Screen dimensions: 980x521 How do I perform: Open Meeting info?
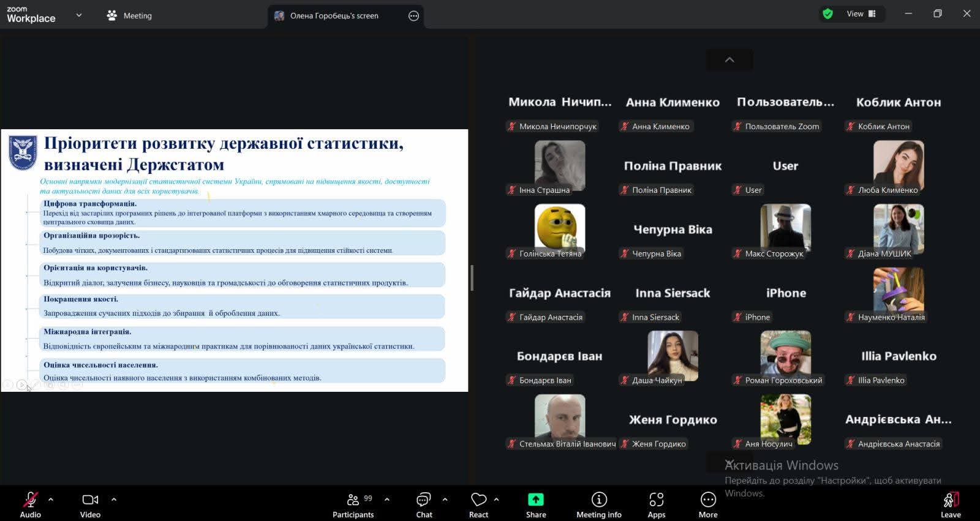click(598, 505)
